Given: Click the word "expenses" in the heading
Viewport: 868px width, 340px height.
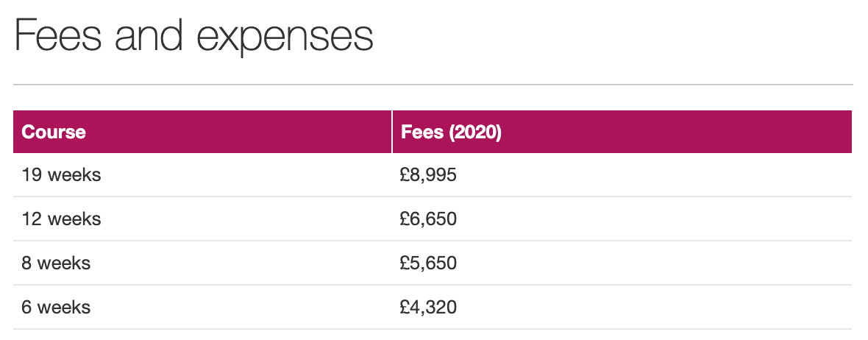Looking at the screenshot, I should tap(284, 38).
